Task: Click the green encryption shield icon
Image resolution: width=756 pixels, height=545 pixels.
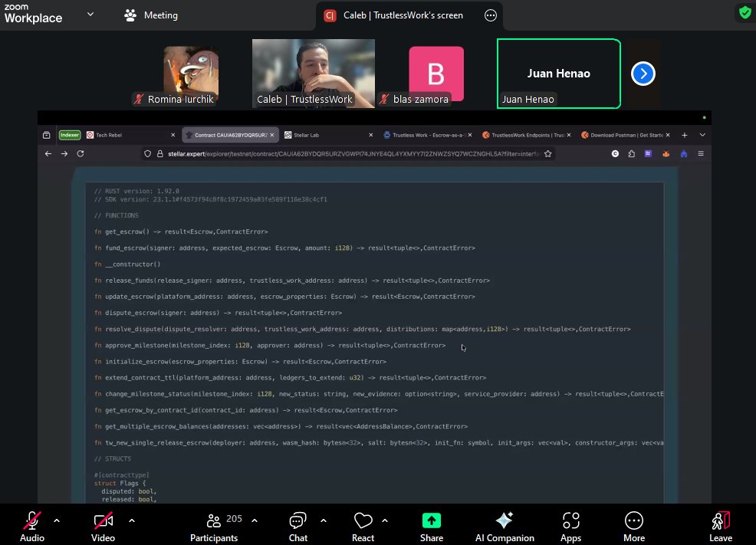Action: pos(745,12)
